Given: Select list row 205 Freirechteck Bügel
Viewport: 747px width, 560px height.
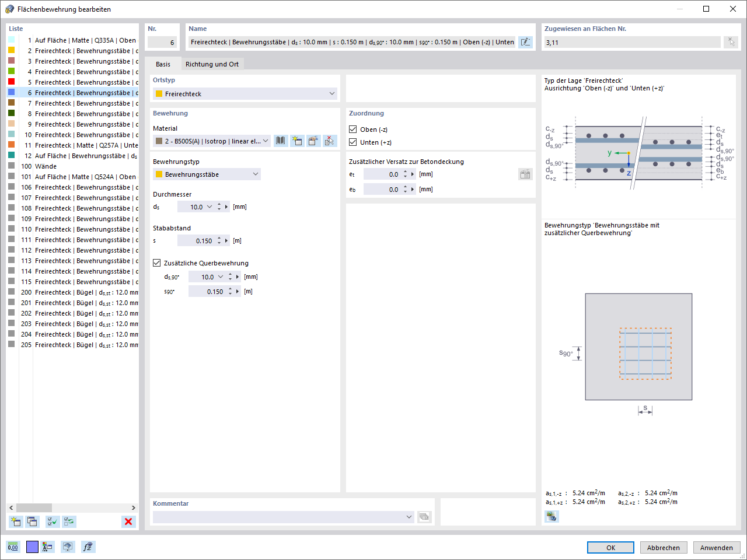Looking at the screenshot, I should coord(73,345).
